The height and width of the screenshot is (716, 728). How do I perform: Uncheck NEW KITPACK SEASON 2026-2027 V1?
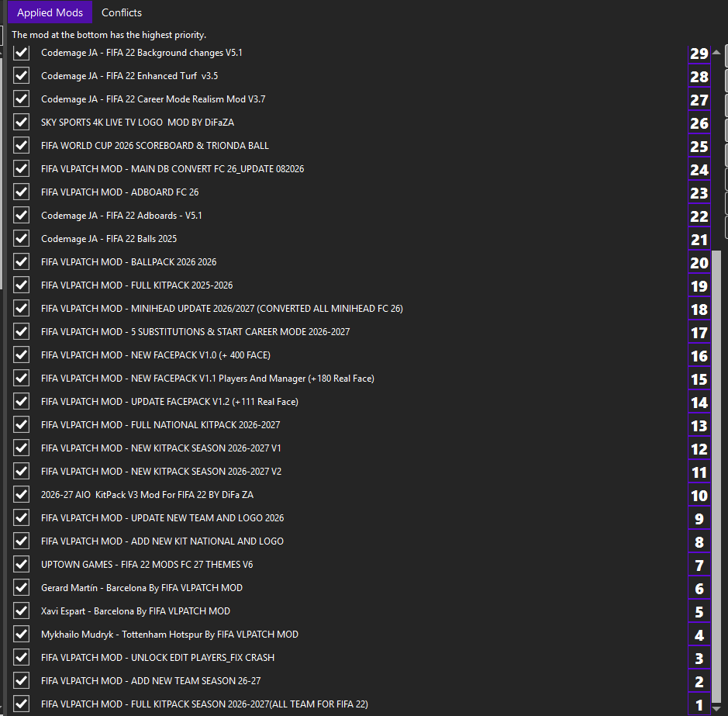22,448
